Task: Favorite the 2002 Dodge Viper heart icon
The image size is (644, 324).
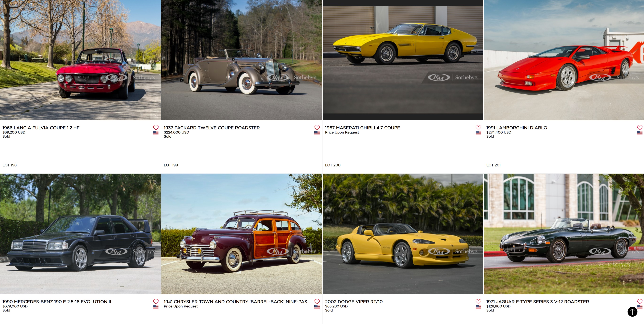Action: click(478, 301)
